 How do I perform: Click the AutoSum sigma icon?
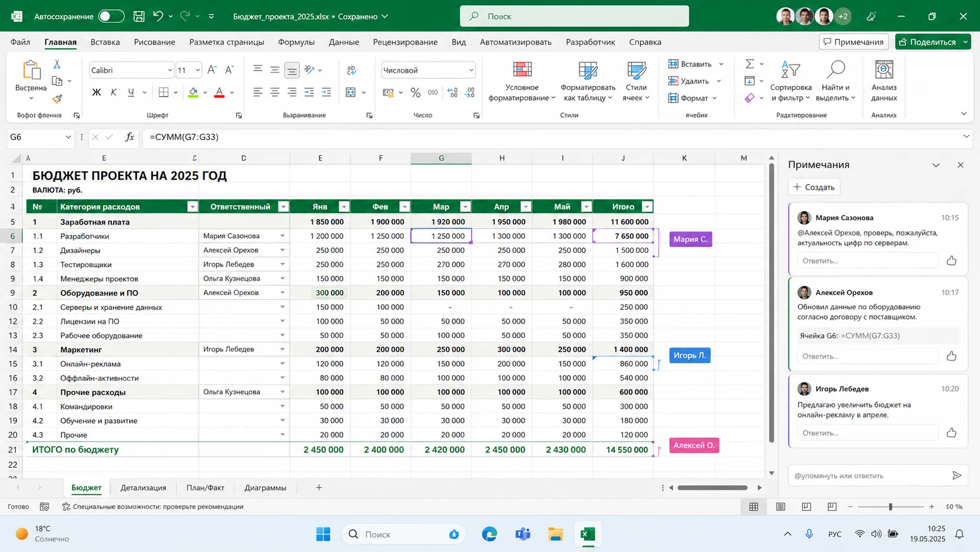(750, 63)
